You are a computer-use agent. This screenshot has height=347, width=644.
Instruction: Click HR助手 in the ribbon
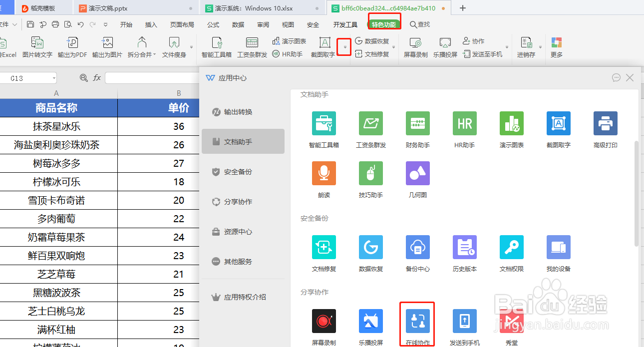point(288,54)
